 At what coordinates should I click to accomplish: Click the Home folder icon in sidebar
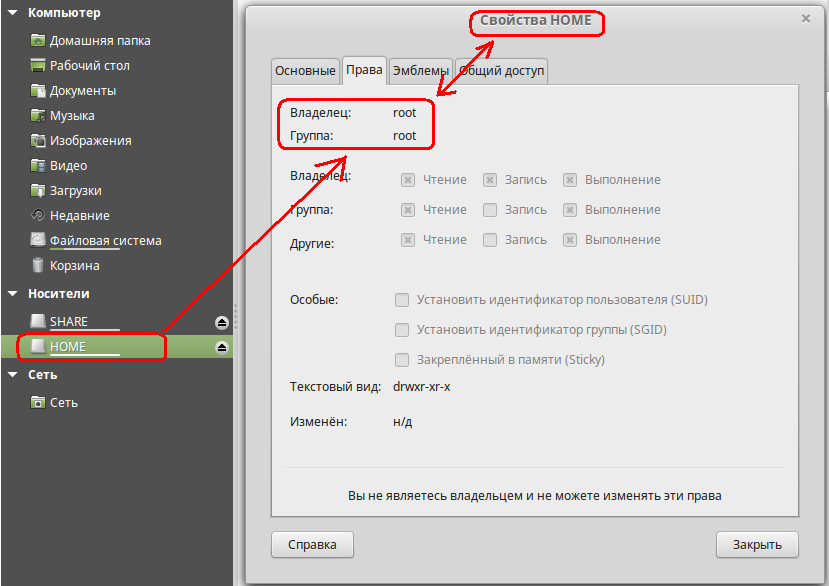(x=38, y=41)
